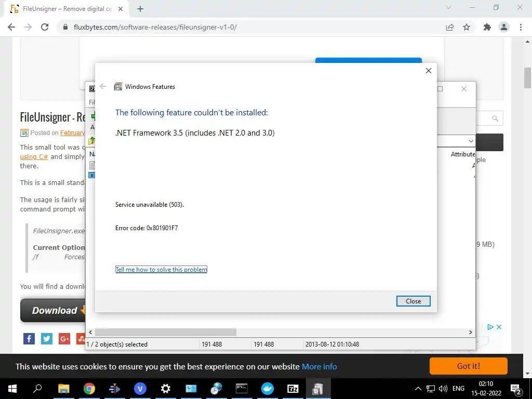Click the Windows Features title icon
Screen dimensions: 532x399
pos(118,87)
